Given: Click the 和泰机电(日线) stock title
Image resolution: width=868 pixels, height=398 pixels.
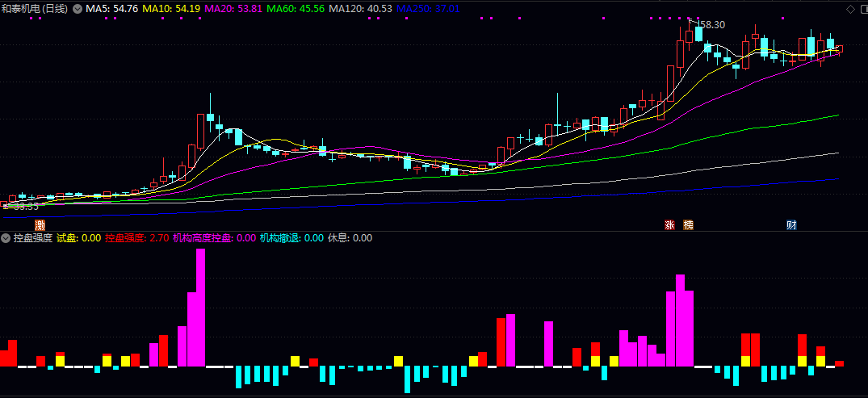Looking at the screenshot, I should pyautogui.click(x=36, y=9).
